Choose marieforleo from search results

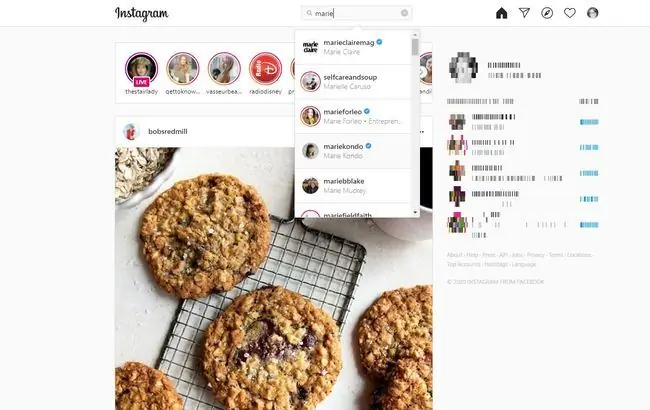point(353,116)
